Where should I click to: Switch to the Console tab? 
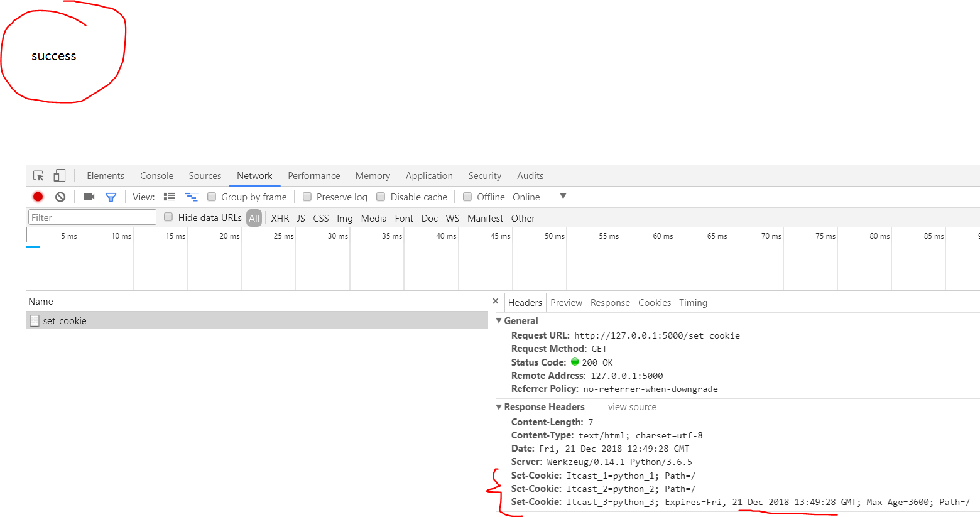pyautogui.click(x=156, y=175)
